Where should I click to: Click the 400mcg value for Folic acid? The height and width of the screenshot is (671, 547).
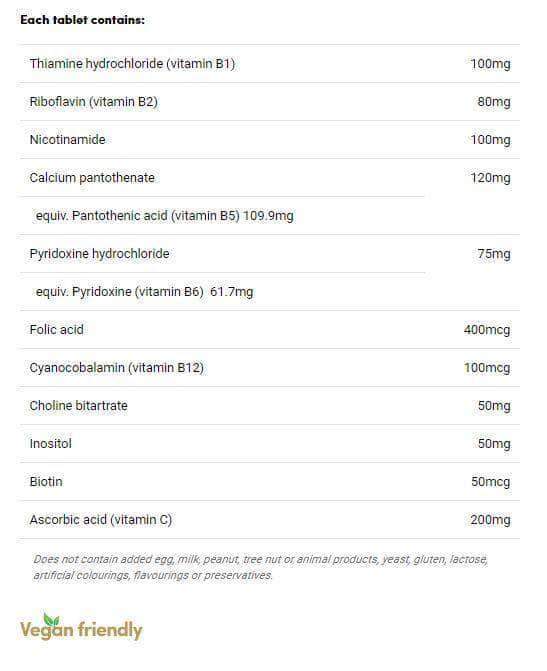(487, 330)
